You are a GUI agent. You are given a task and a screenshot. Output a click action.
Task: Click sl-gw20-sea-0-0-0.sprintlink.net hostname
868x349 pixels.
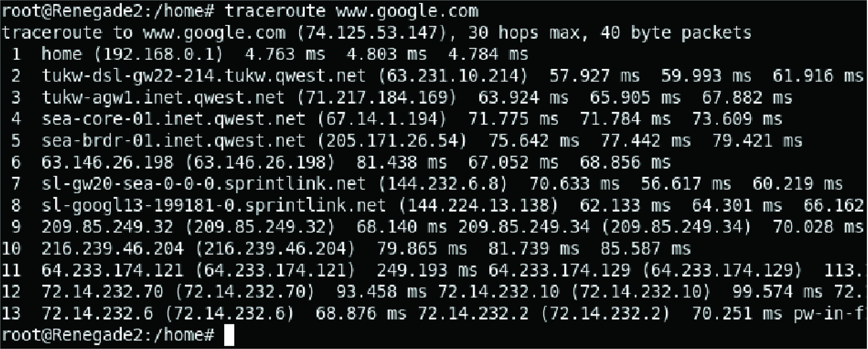pos(203,184)
